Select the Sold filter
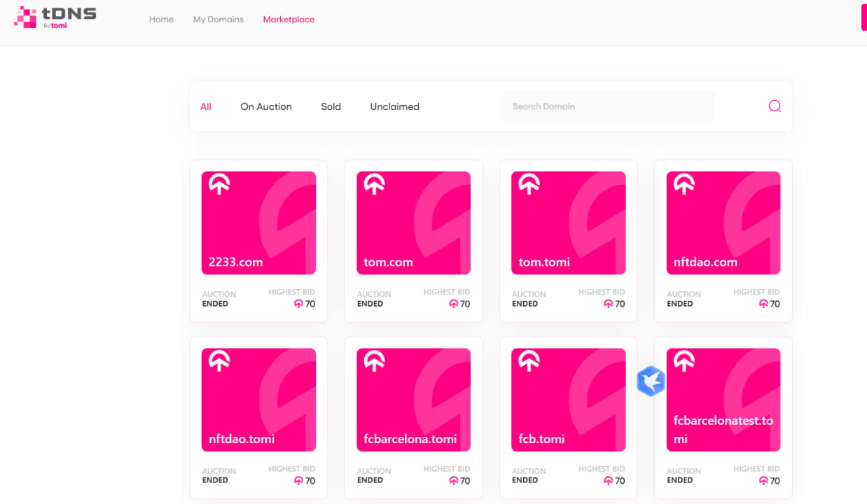The height and width of the screenshot is (504, 867). click(x=331, y=106)
